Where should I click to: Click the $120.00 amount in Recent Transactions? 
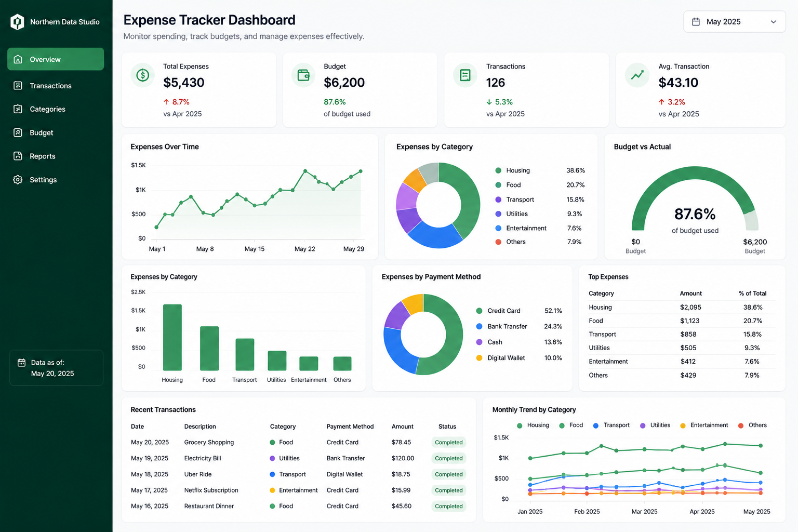[x=403, y=458]
